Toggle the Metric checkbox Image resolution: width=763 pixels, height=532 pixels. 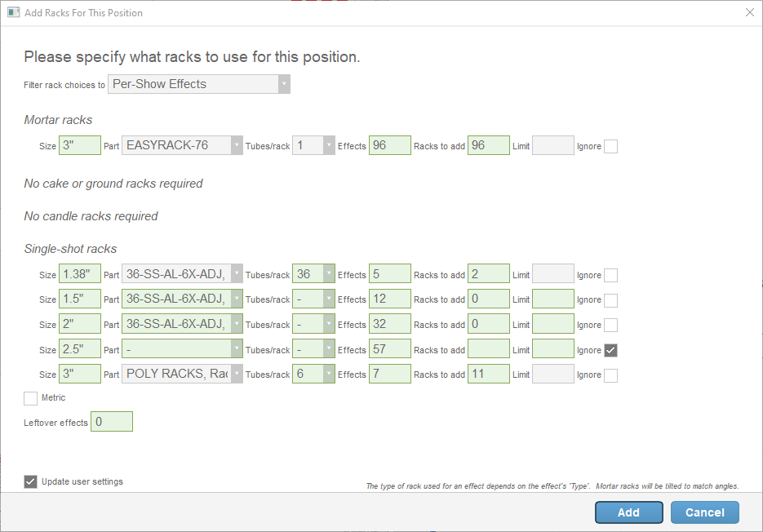31,398
